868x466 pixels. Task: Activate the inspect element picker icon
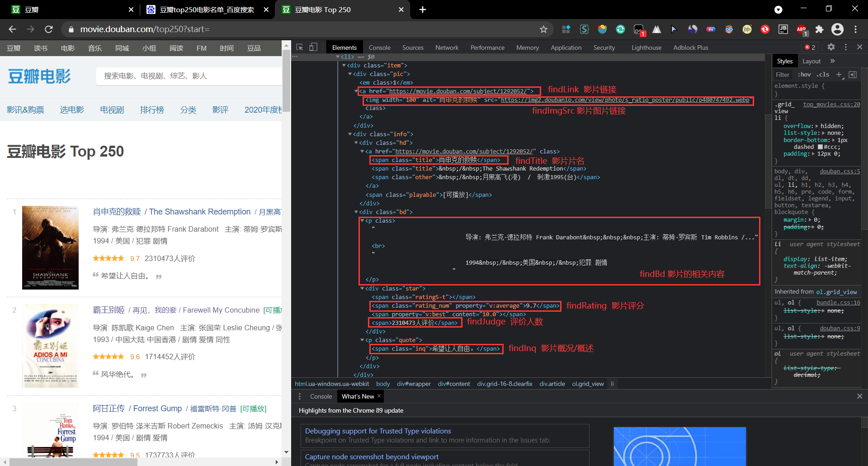point(299,48)
